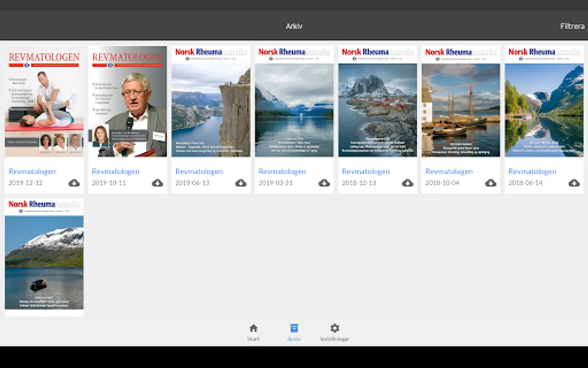Click Revmatologen title above 2018-10-04

click(x=449, y=171)
